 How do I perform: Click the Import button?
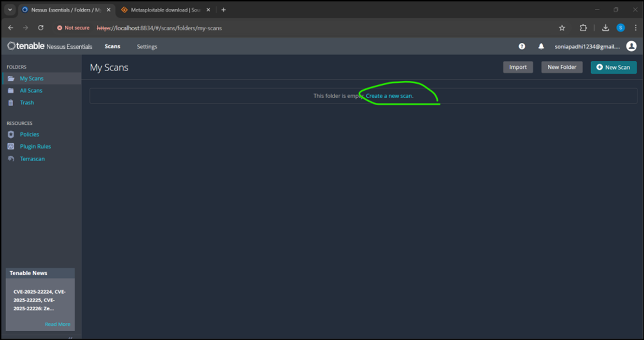(x=518, y=67)
